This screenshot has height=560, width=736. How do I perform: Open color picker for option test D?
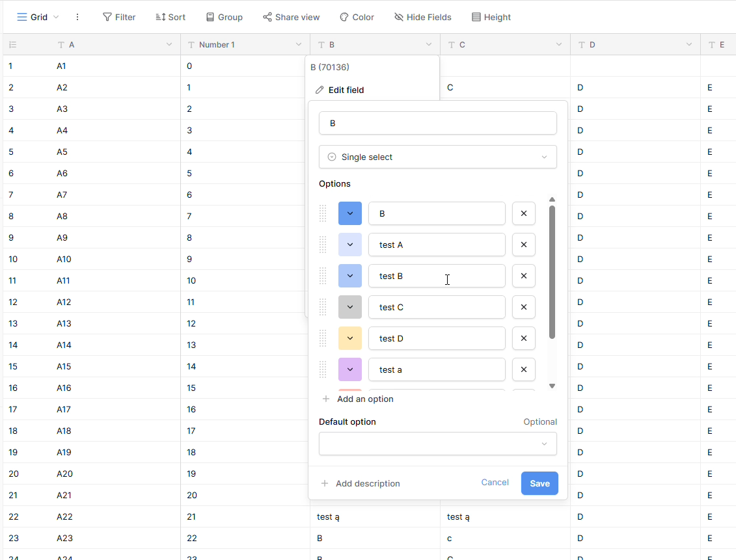tap(349, 338)
